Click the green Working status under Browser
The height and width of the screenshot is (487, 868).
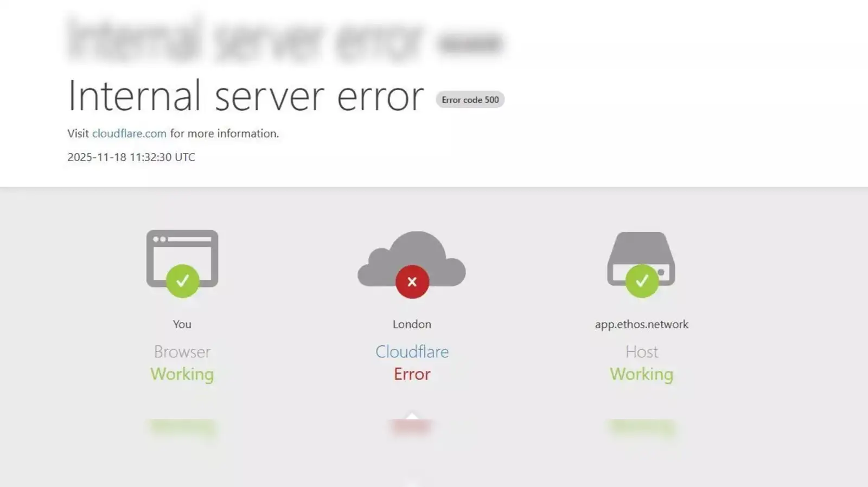point(182,374)
